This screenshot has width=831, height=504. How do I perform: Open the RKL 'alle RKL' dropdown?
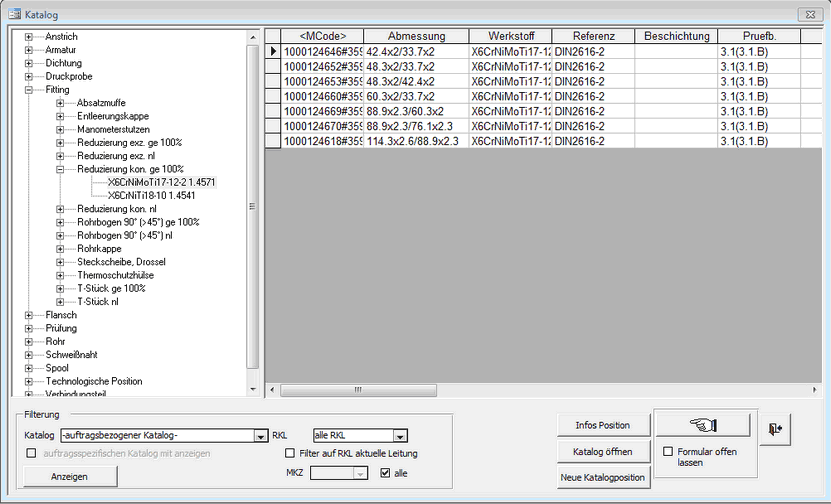(400, 435)
